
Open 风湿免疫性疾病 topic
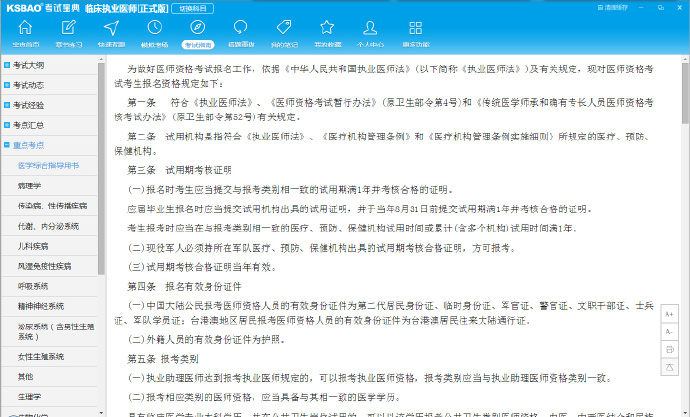click(x=49, y=266)
